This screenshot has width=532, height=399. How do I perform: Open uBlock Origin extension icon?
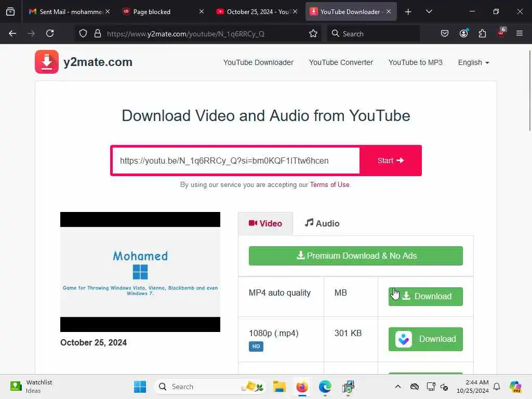[501, 33]
